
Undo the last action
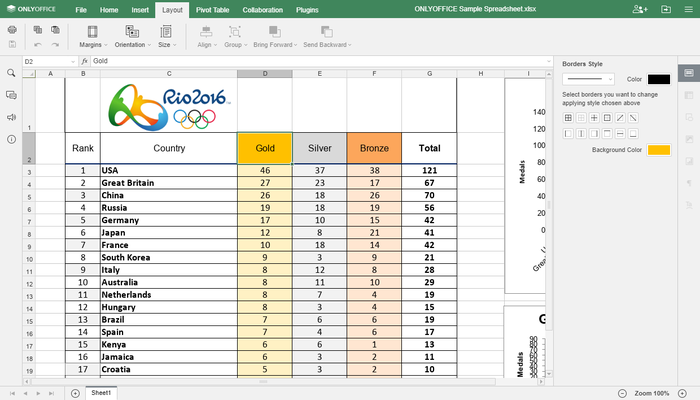tap(38, 44)
